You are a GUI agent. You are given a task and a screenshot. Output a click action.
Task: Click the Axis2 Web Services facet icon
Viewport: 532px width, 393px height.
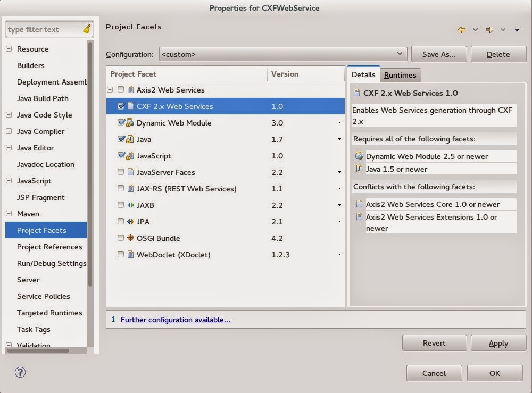(130, 89)
